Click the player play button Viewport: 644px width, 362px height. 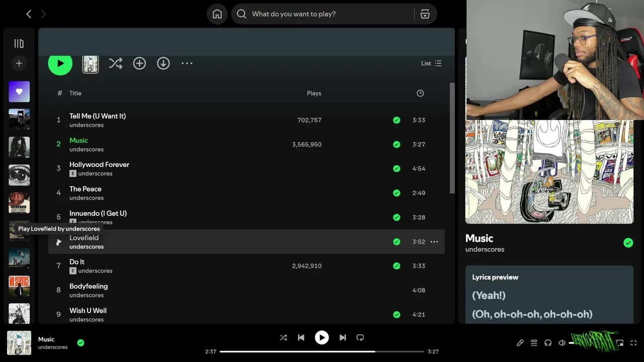pyautogui.click(x=322, y=338)
